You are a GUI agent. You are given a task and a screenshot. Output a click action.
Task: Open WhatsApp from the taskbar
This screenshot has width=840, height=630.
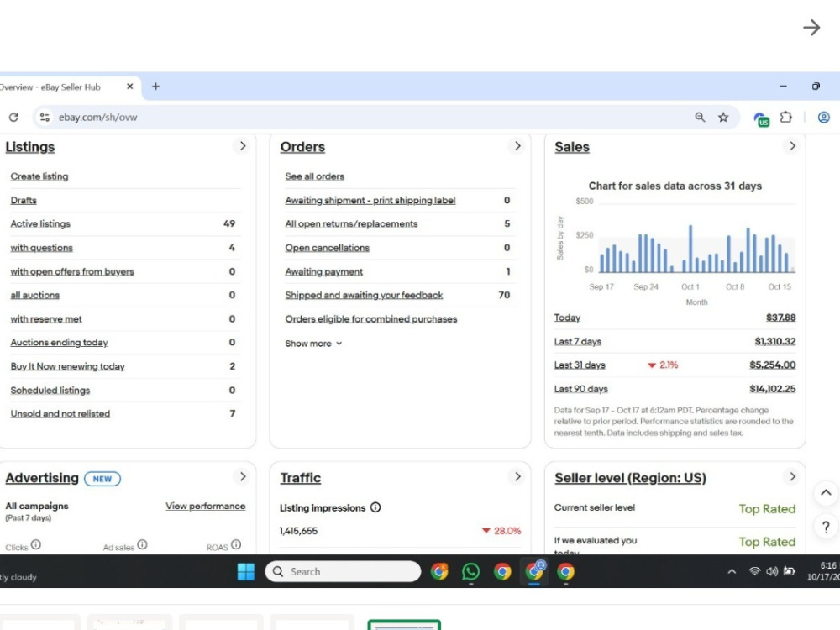click(470, 571)
